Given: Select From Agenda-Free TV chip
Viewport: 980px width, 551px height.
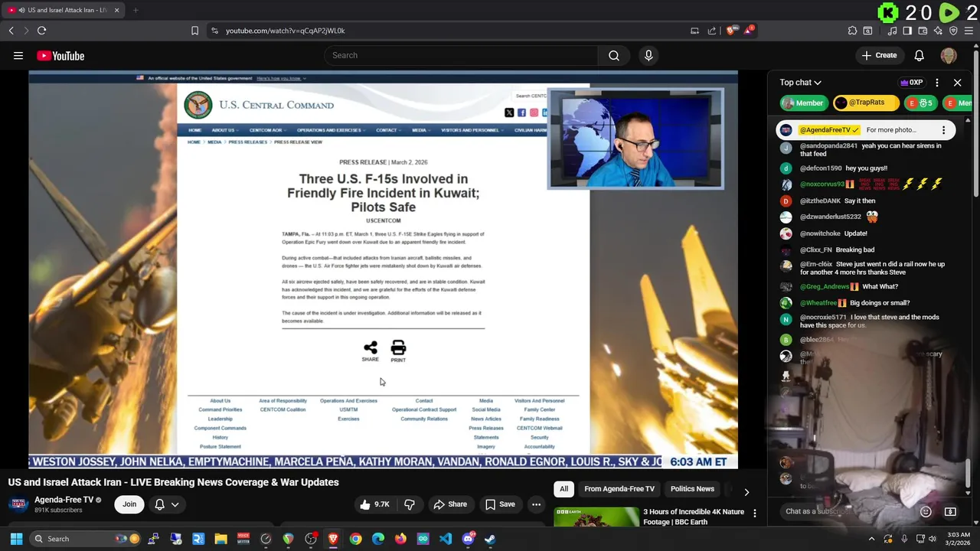Looking at the screenshot, I should point(619,489).
